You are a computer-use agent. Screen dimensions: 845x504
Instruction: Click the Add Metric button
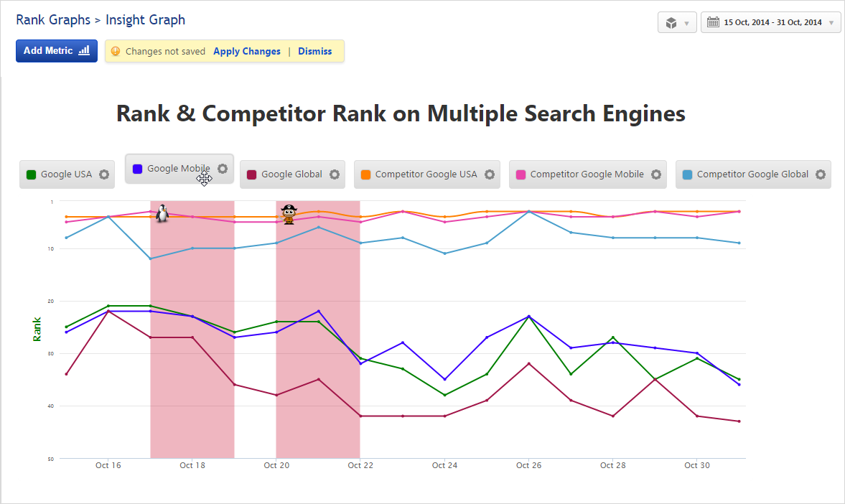[x=56, y=51]
